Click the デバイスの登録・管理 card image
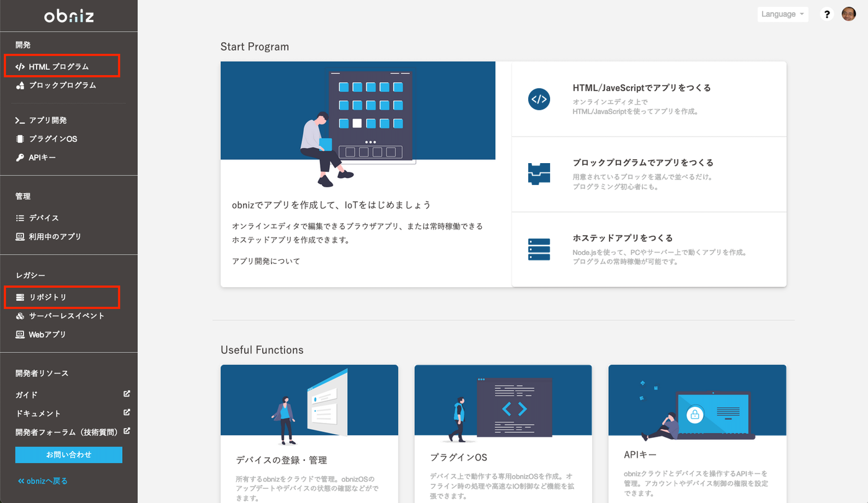This screenshot has height=503, width=868. (x=309, y=399)
